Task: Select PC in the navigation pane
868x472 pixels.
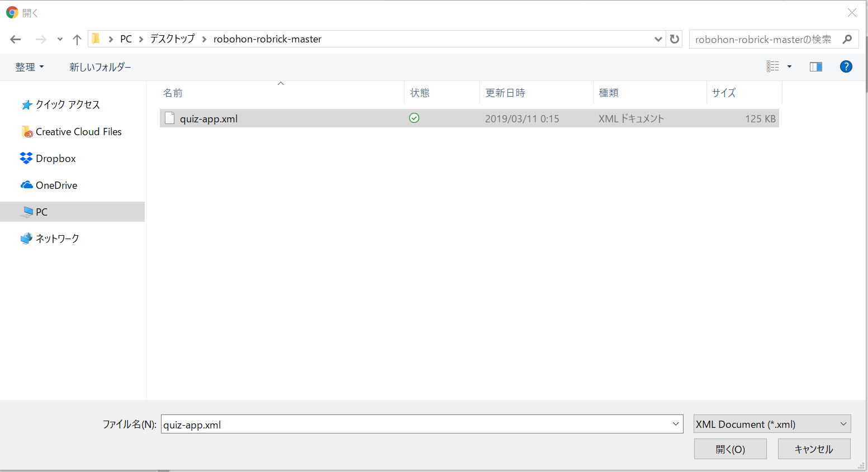Action: coord(73,212)
